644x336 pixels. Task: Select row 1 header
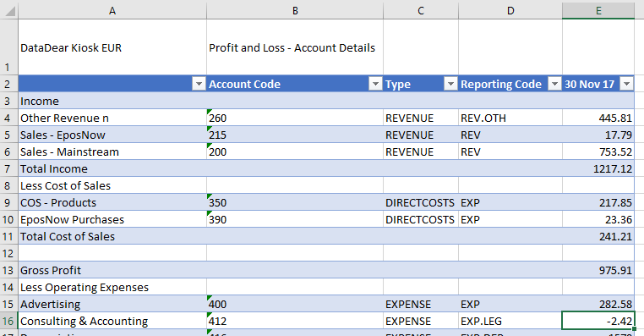[8, 47]
